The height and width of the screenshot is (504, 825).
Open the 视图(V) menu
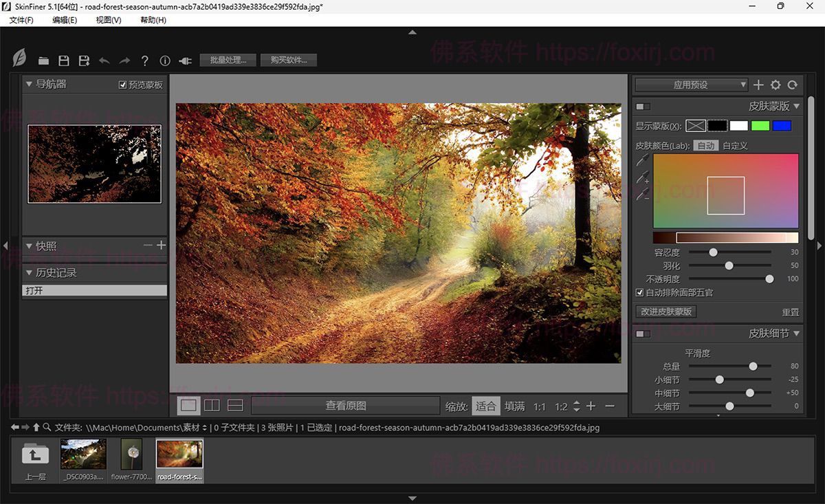pyautogui.click(x=109, y=20)
